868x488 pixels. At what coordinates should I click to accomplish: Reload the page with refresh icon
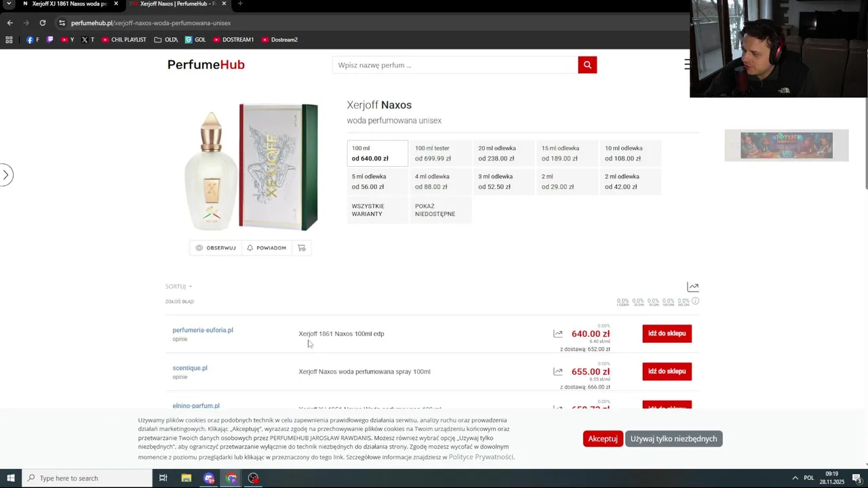[42, 23]
